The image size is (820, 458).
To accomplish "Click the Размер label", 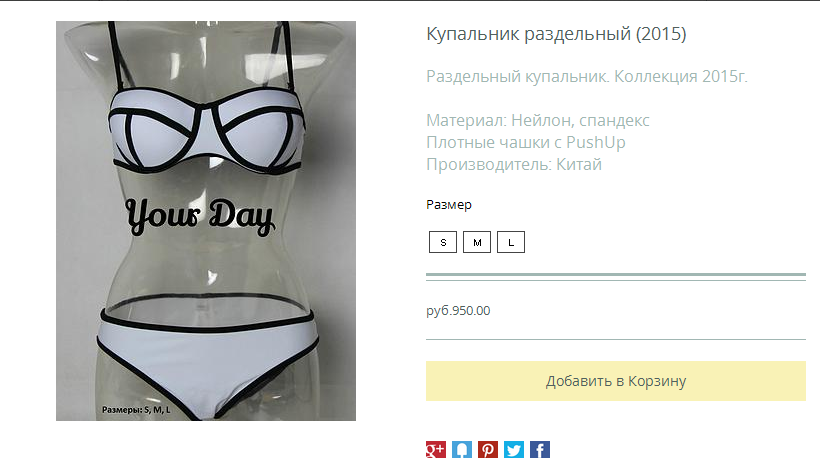I will tap(449, 204).
